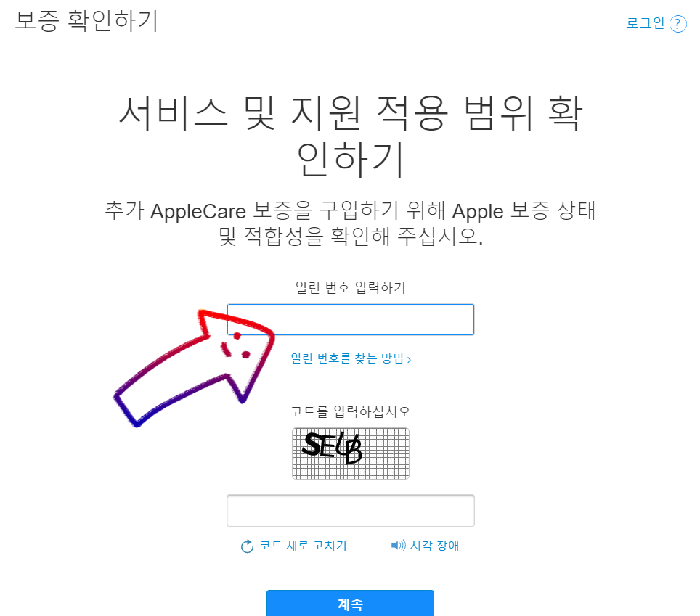
Task: Click the speaker icon for audio captcha
Action: click(x=398, y=545)
